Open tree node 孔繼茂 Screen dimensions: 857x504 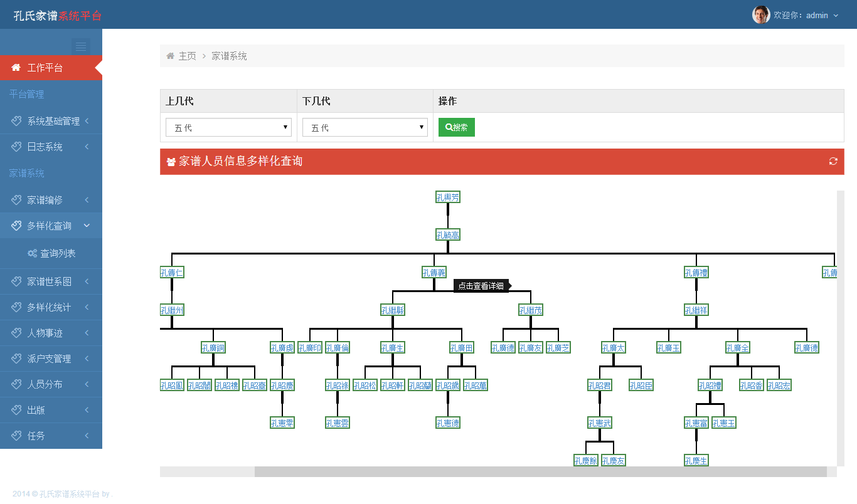[531, 310]
